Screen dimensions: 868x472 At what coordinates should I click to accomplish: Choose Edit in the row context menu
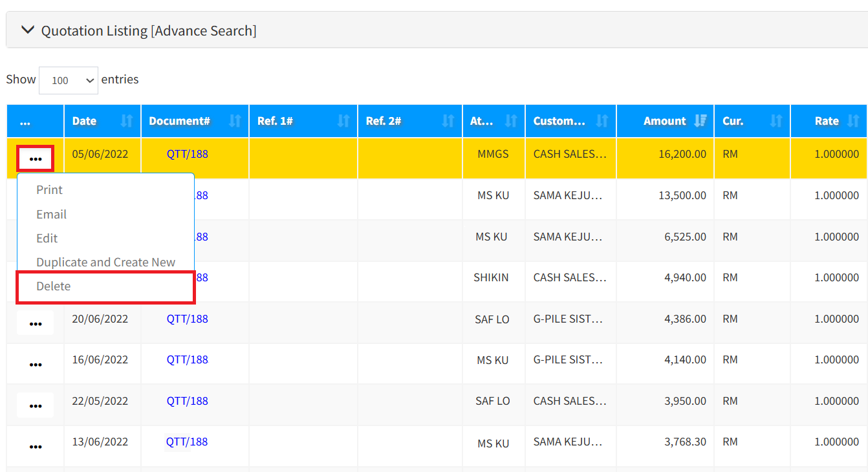pos(47,239)
